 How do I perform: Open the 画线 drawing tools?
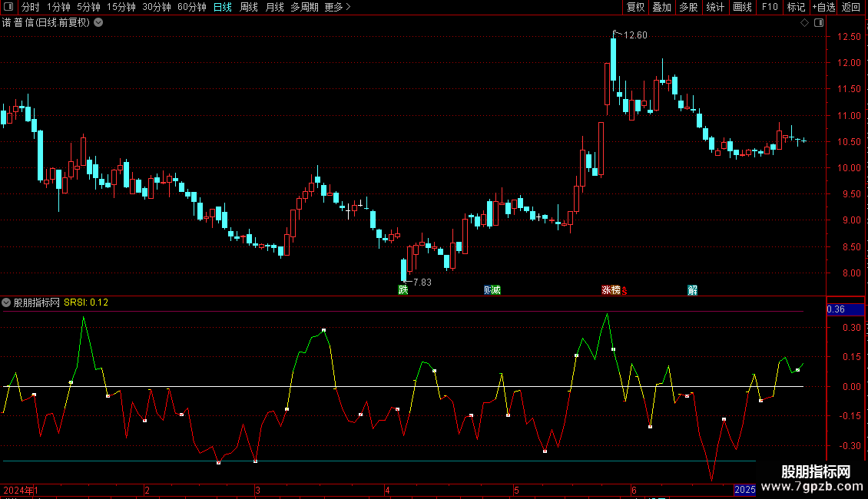point(742,7)
